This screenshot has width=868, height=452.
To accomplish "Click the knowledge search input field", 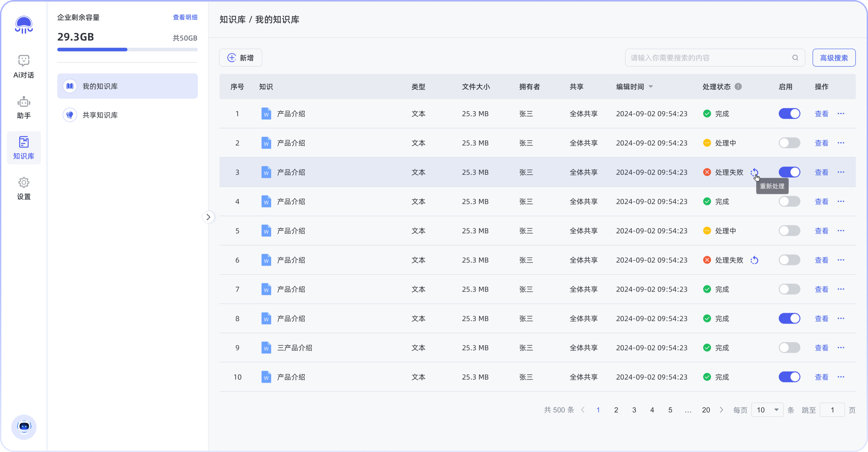I will 708,58.
